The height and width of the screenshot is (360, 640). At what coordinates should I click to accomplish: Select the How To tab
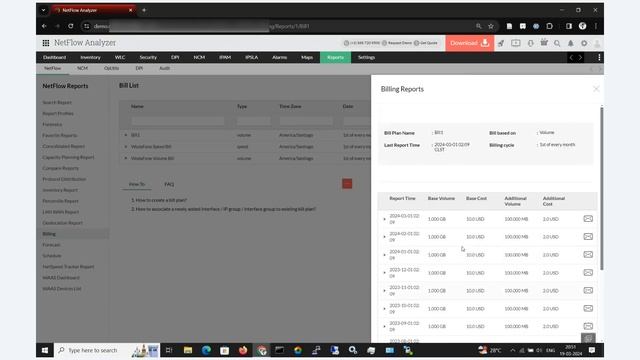click(x=137, y=184)
